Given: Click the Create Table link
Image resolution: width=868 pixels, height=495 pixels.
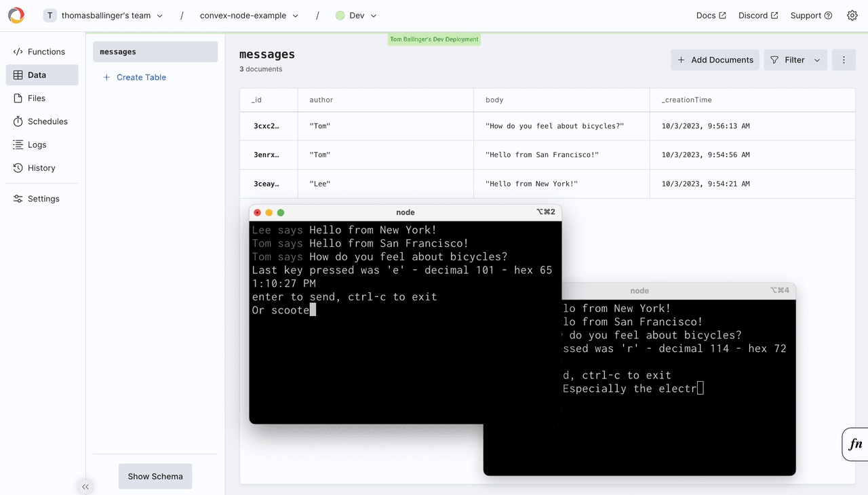Looking at the screenshot, I should [x=140, y=77].
